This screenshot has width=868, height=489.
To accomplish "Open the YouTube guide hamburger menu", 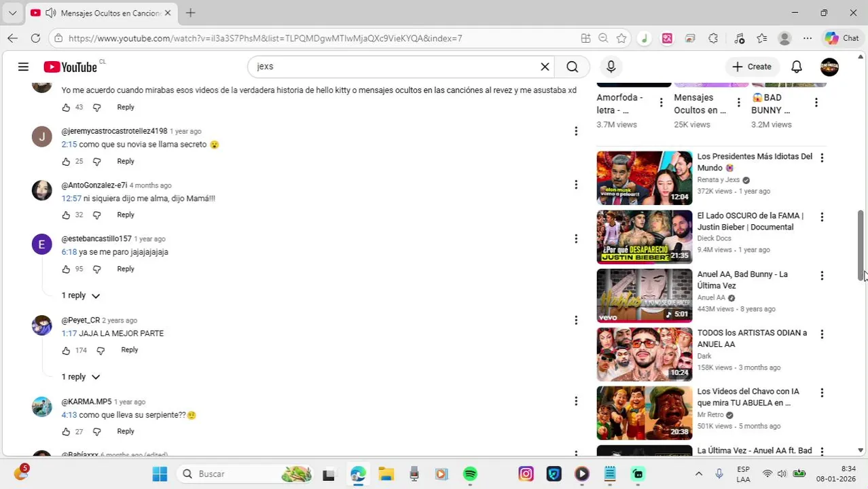I will 23,67.
